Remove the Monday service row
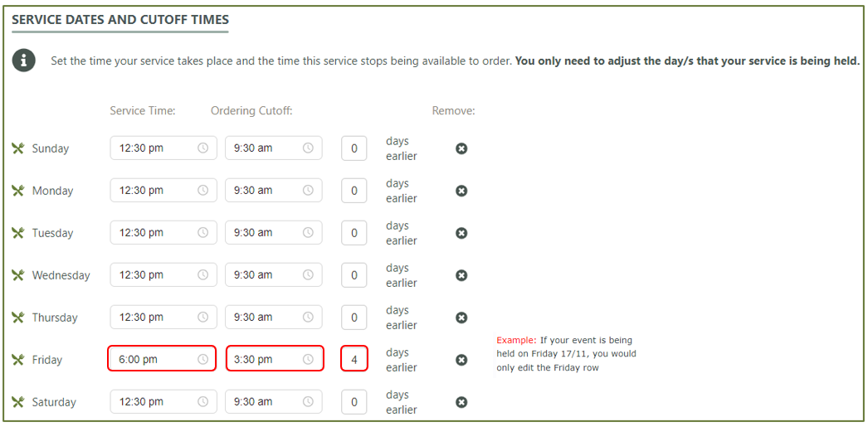The image size is (868, 427). pyautogui.click(x=461, y=191)
